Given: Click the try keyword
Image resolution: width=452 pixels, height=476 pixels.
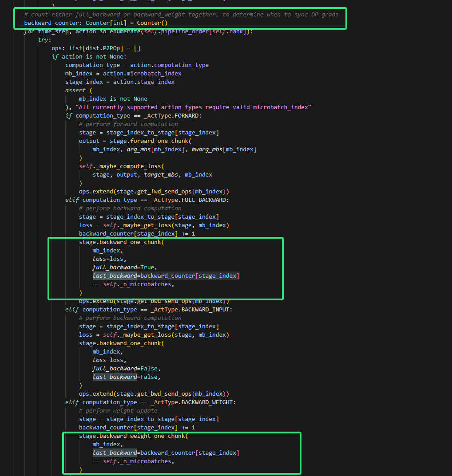Looking at the screenshot, I should point(43,40).
